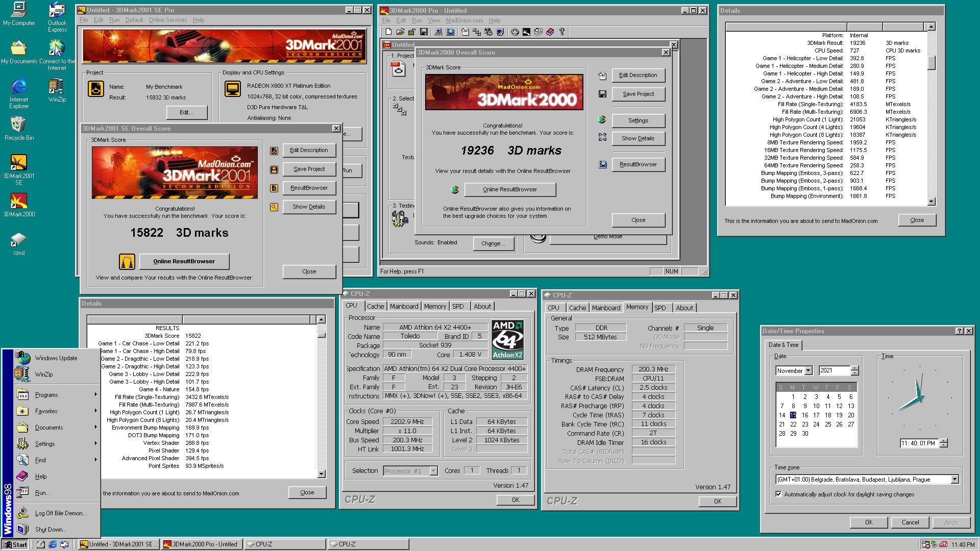Image resolution: width=980 pixels, height=551 pixels.
Task: Click the checkmarks test selection toolbar icon
Action: tap(477, 32)
